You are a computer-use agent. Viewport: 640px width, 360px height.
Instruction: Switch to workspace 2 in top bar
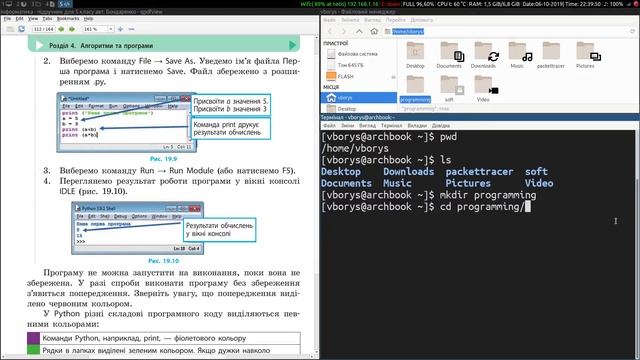click(x=23, y=4)
